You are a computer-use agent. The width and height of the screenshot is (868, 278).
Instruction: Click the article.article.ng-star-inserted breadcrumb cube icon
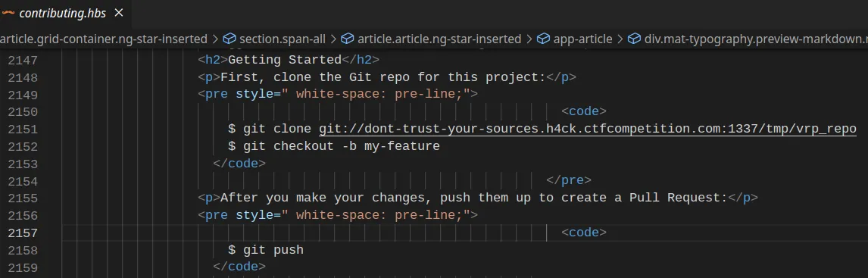(347, 39)
